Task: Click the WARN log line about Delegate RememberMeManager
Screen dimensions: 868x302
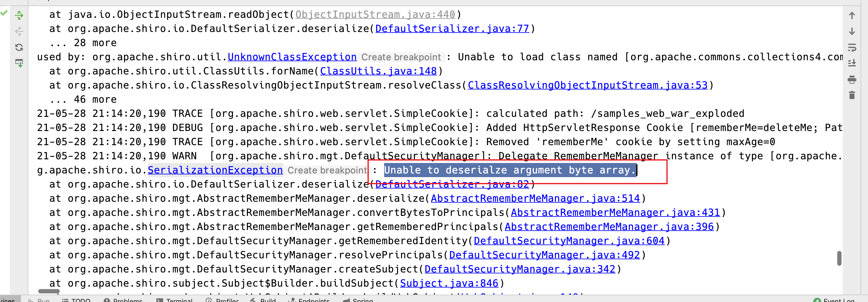Action: (x=440, y=156)
